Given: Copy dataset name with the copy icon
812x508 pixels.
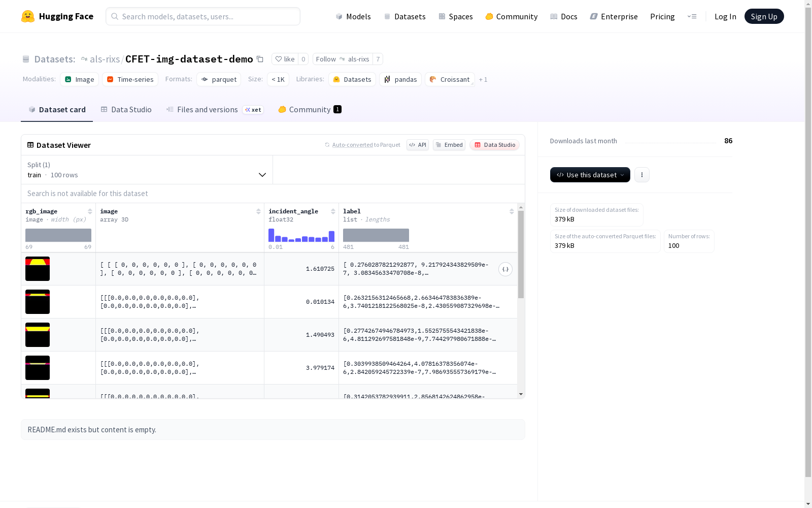Looking at the screenshot, I should pos(260,59).
